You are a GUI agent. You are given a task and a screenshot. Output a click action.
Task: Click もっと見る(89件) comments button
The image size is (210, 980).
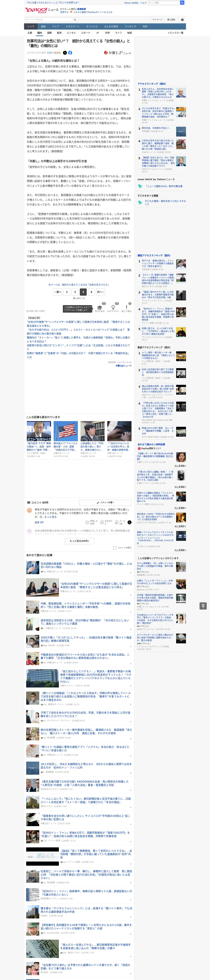click(79, 541)
